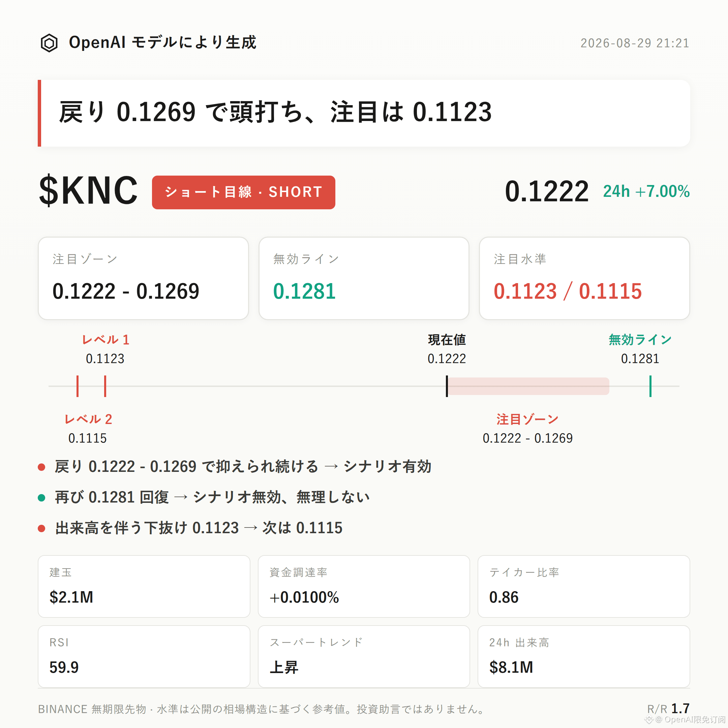This screenshot has width=728, height=728.
Task: Click the 建玉 value $2.1M
Action: [71, 597]
